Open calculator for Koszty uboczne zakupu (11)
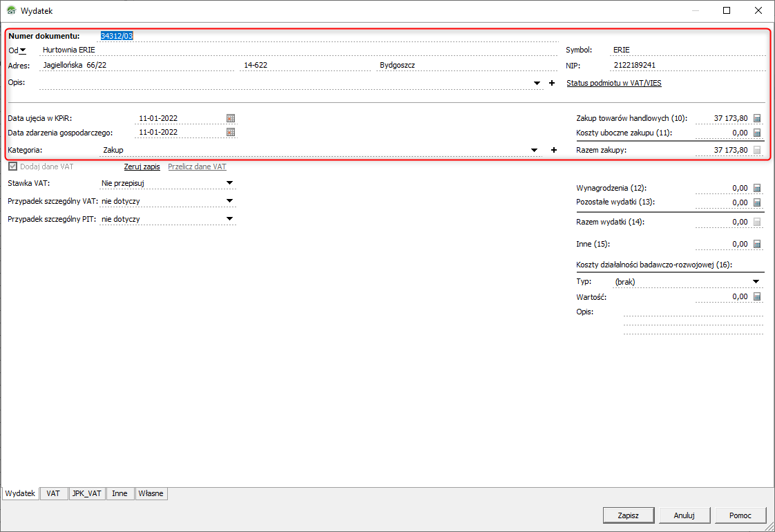This screenshot has width=775, height=532. [757, 133]
